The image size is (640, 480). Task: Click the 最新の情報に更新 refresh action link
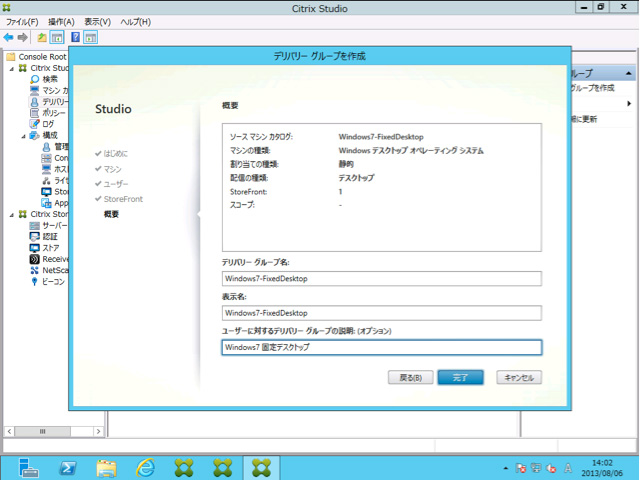pos(584,119)
